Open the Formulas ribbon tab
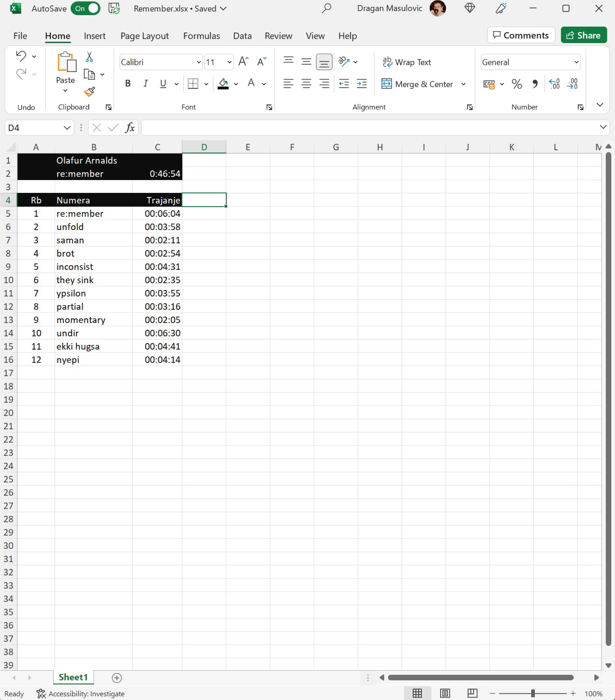 coord(201,36)
